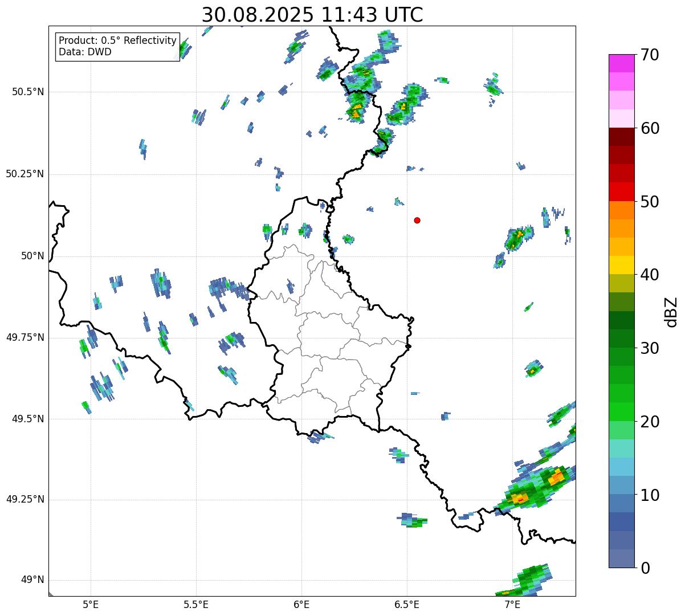The image size is (685, 616).
Task: Click the longitude label "6.5°E"
Action: 407,604
